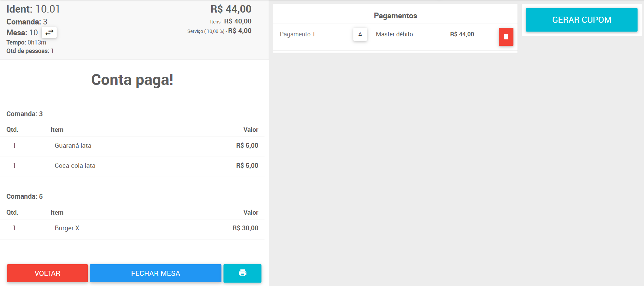
Task: Click the Conta paga! heading
Action: pyautogui.click(x=132, y=80)
